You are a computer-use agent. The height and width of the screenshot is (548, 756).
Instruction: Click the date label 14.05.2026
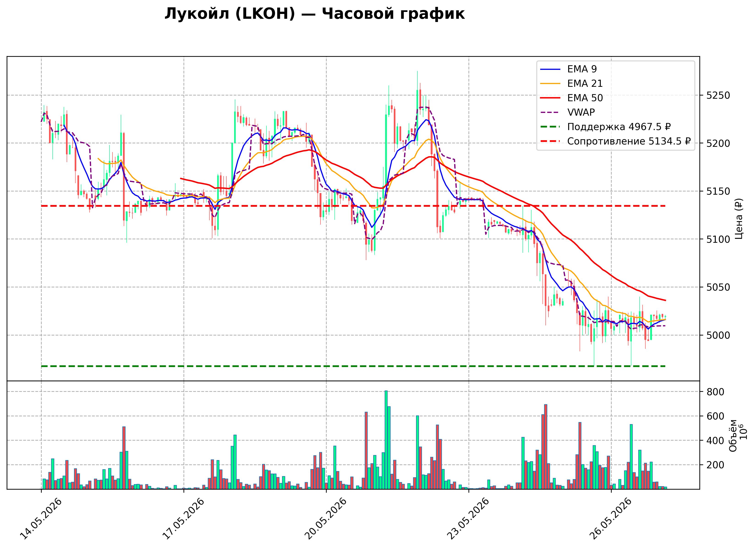pyautogui.click(x=41, y=519)
